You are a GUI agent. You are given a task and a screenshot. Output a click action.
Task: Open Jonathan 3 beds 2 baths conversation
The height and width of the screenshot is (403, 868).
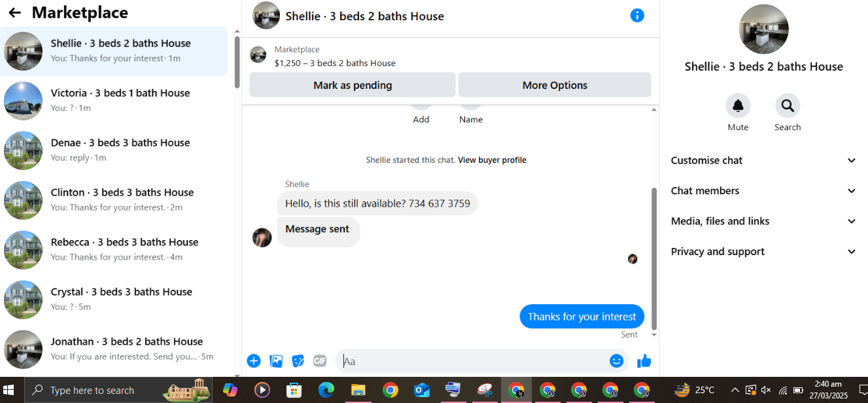pyautogui.click(x=114, y=349)
